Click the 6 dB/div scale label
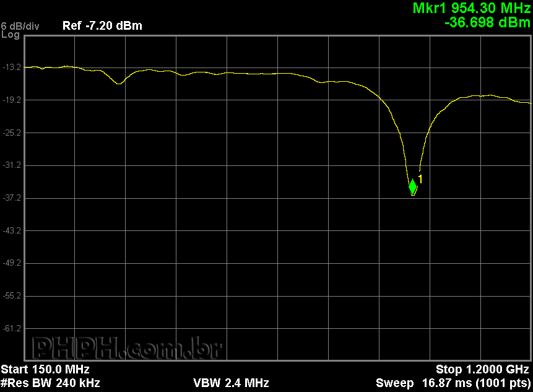 pos(20,26)
